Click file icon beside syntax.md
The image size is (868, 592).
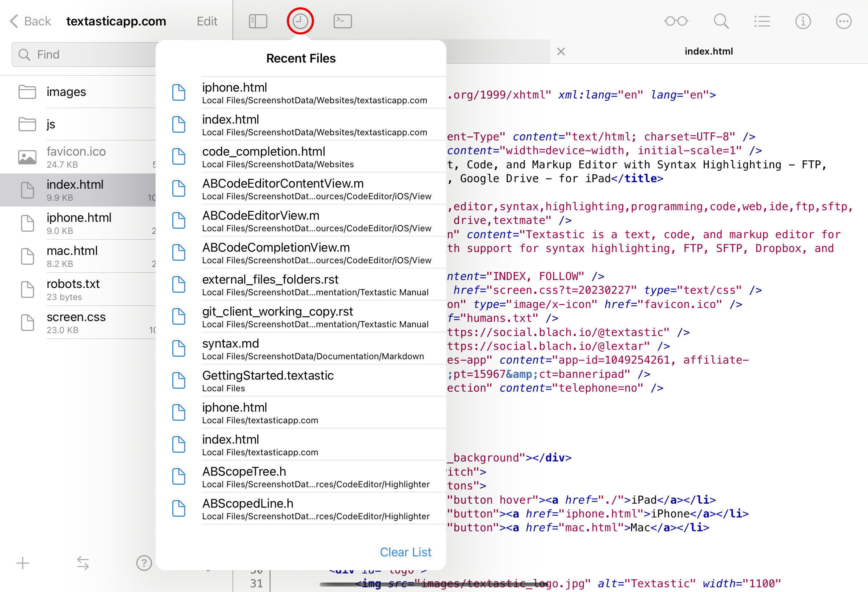click(x=178, y=348)
